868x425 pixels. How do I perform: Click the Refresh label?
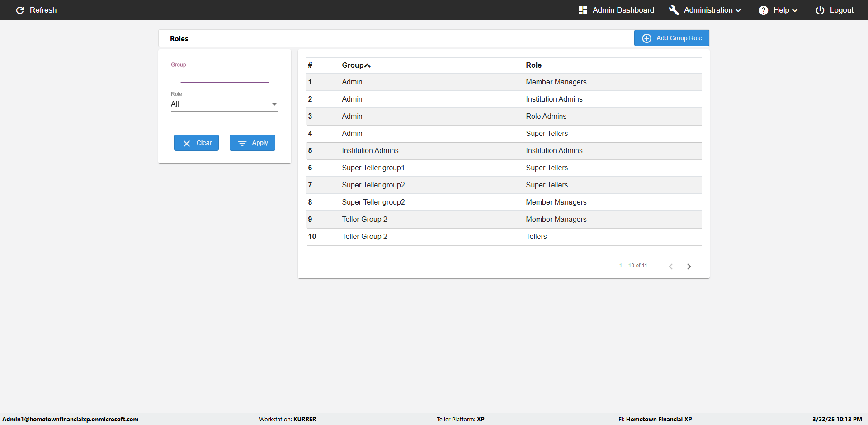(x=43, y=10)
